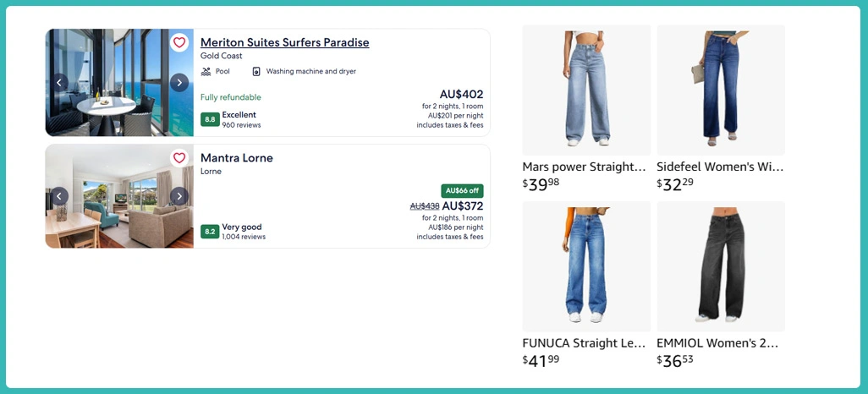
Task: Save Meriton Suites Surfers Paradise with heart icon
Action: click(x=179, y=42)
